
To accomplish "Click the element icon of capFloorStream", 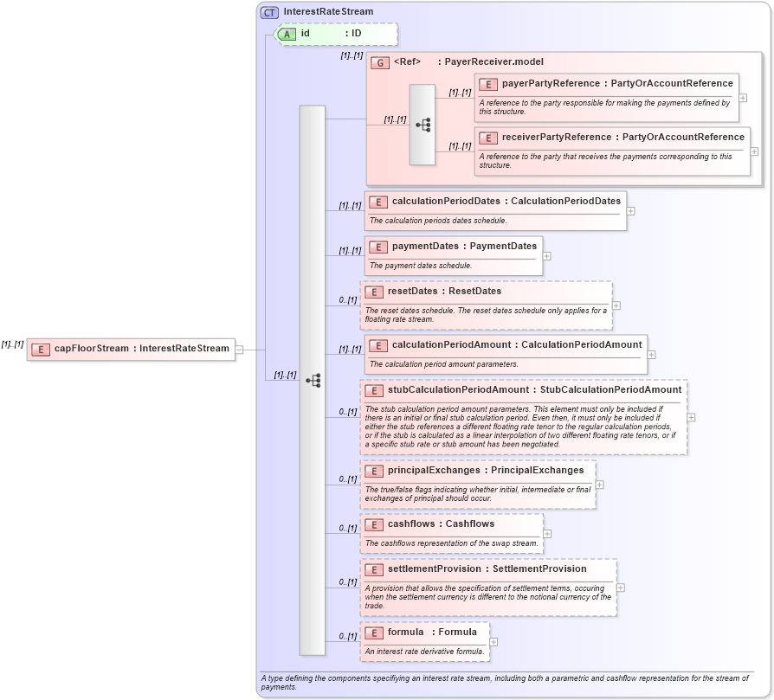I will [40, 350].
